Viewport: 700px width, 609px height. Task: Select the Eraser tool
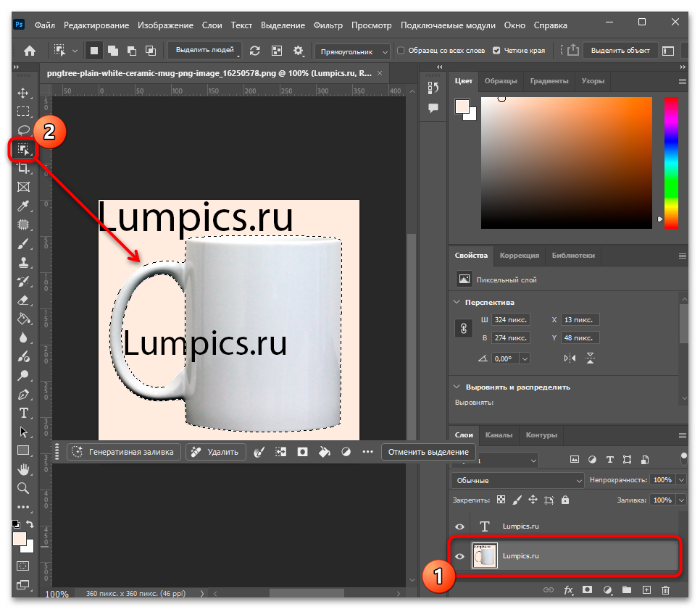pyautogui.click(x=23, y=301)
